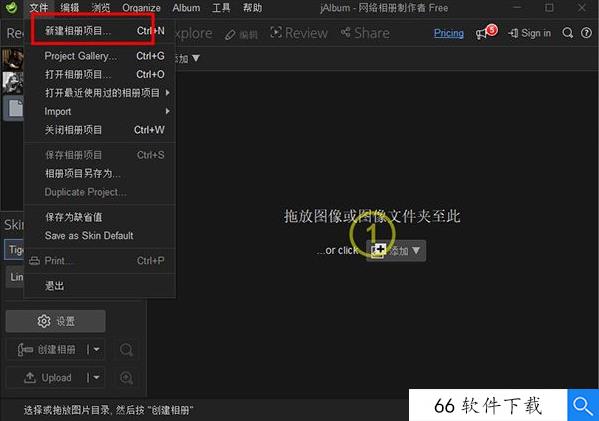
Task: Click the Print printer icon in menu
Action: click(34, 261)
